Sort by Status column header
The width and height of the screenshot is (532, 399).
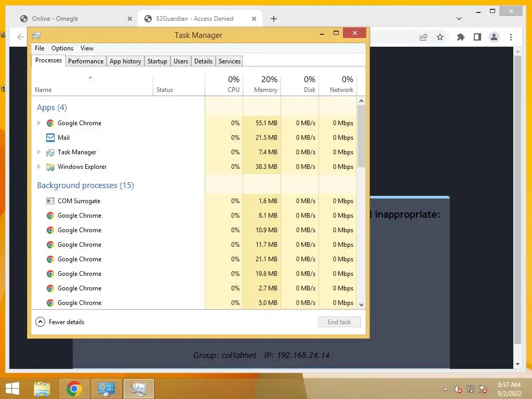click(179, 85)
